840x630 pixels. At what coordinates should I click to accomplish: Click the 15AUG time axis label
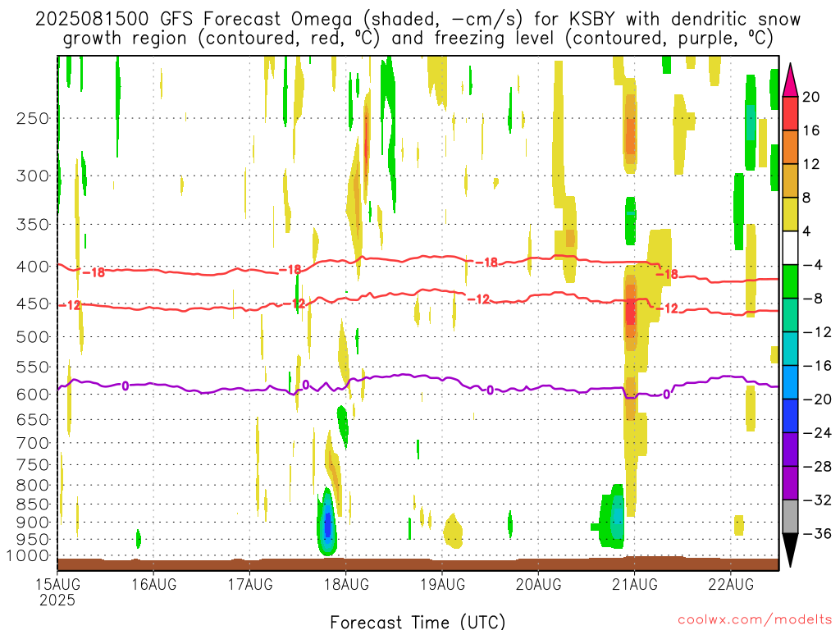57,584
